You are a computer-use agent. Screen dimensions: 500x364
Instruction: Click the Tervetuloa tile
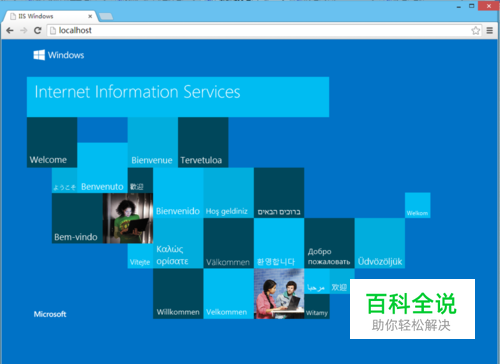(203, 142)
